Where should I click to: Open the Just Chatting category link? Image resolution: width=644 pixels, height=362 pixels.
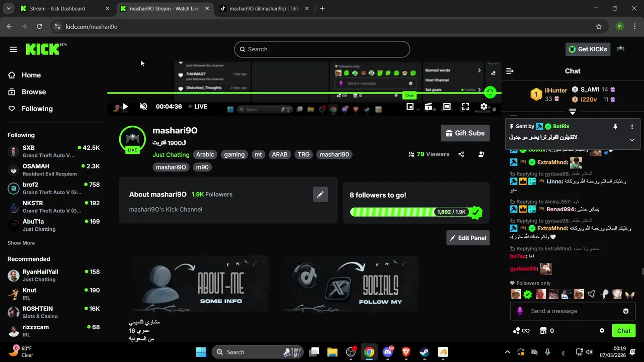(x=171, y=155)
